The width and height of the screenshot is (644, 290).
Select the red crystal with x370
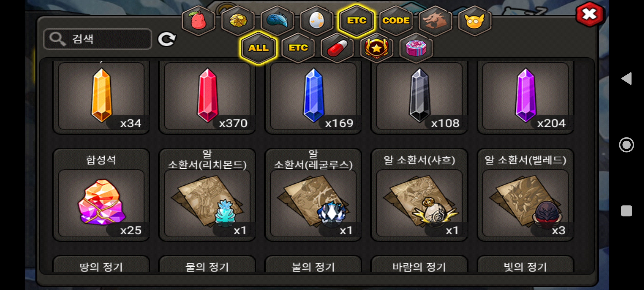point(207,97)
